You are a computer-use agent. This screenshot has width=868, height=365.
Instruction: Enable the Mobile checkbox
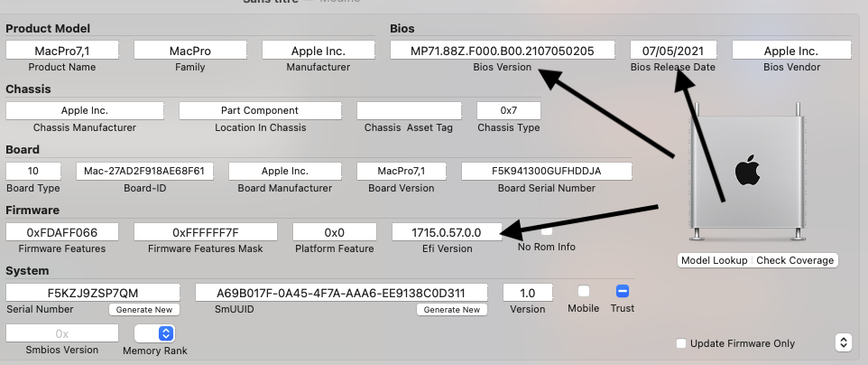pos(584,291)
